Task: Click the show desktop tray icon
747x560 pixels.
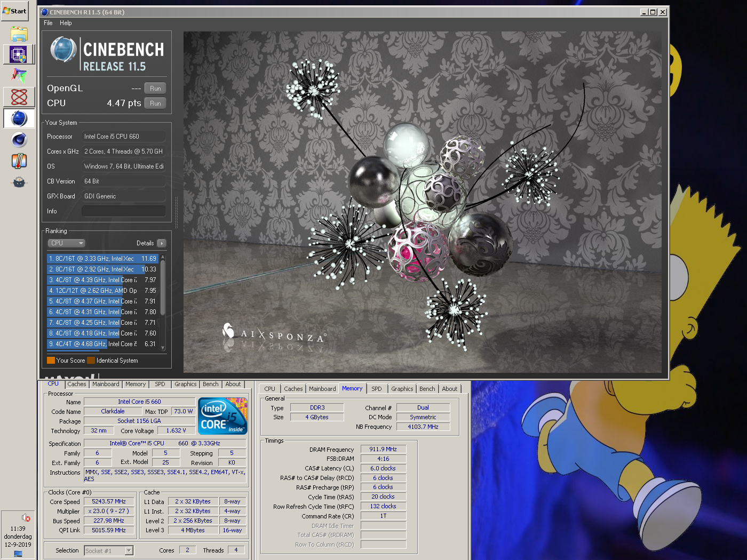Action: 18,554
